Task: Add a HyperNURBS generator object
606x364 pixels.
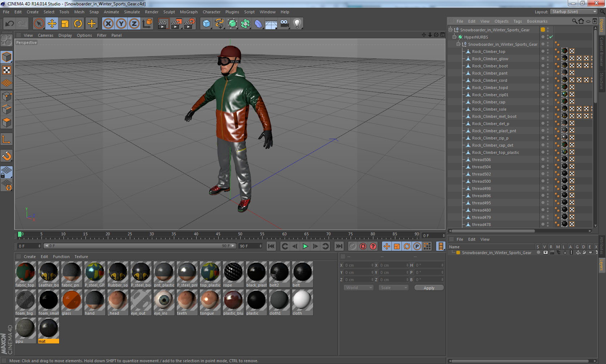Action: point(232,24)
